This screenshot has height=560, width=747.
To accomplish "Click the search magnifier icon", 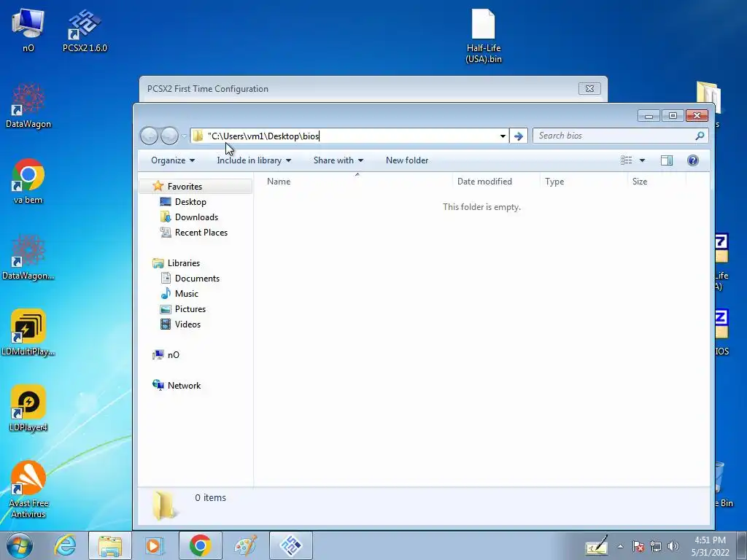I will click(x=700, y=136).
